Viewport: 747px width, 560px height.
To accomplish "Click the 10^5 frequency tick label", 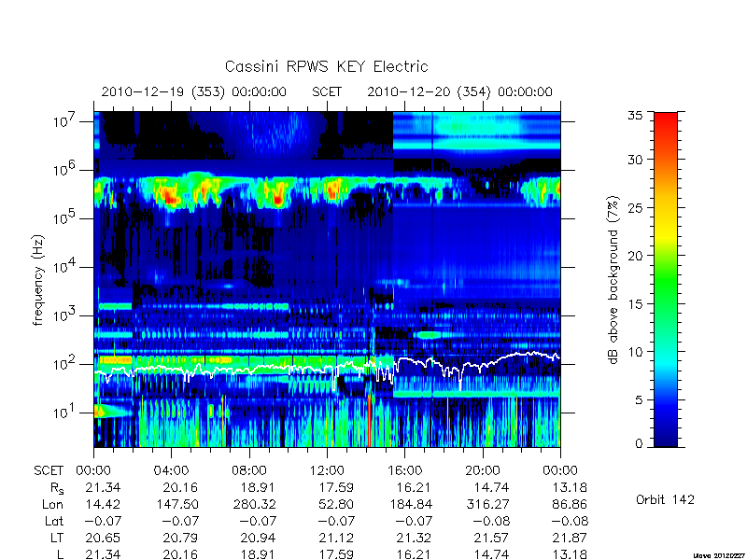I will (x=66, y=218).
